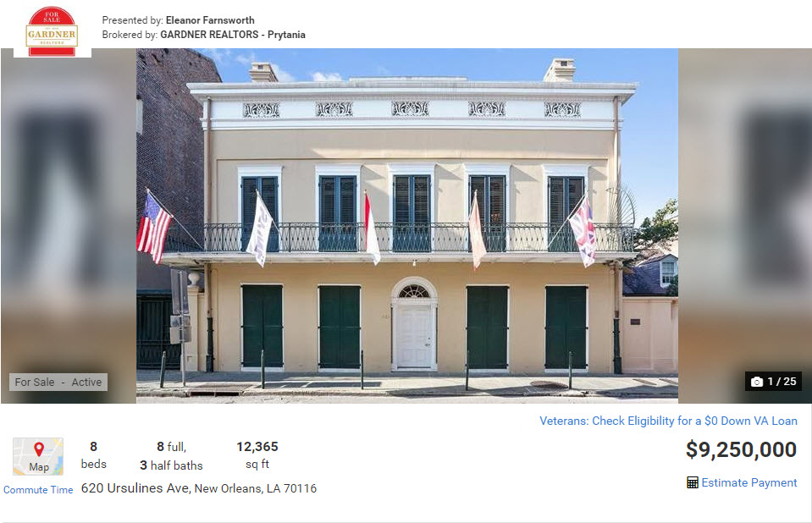Open Veterans $0 Down VA Loan link
812x523 pixels.
tap(669, 421)
